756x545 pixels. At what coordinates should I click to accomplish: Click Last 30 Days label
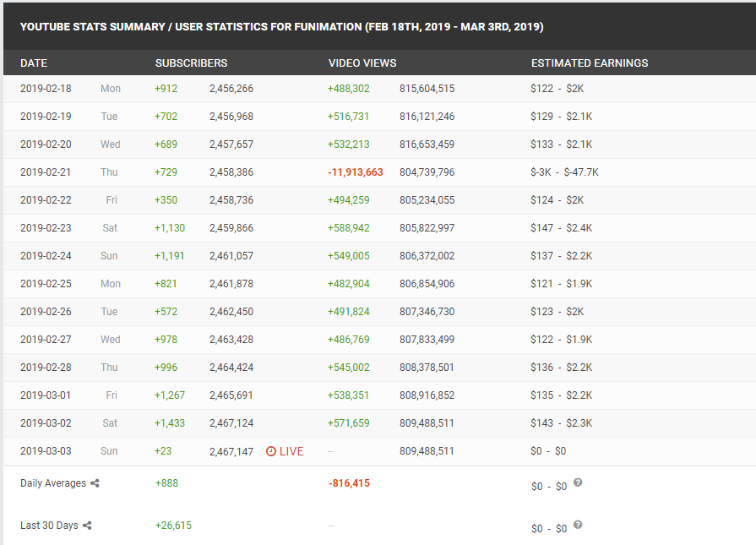click(49, 526)
